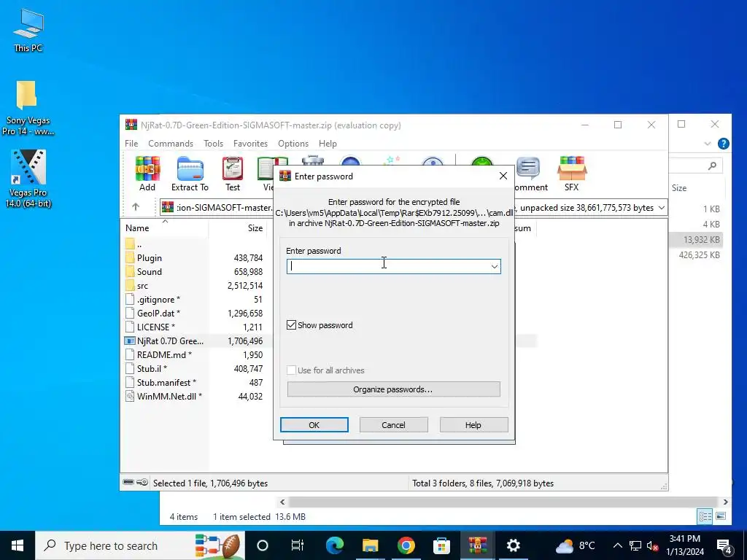This screenshot has width=747, height=560.
Task: Open the Tools menu
Action: pyautogui.click(x=214, y=144)
